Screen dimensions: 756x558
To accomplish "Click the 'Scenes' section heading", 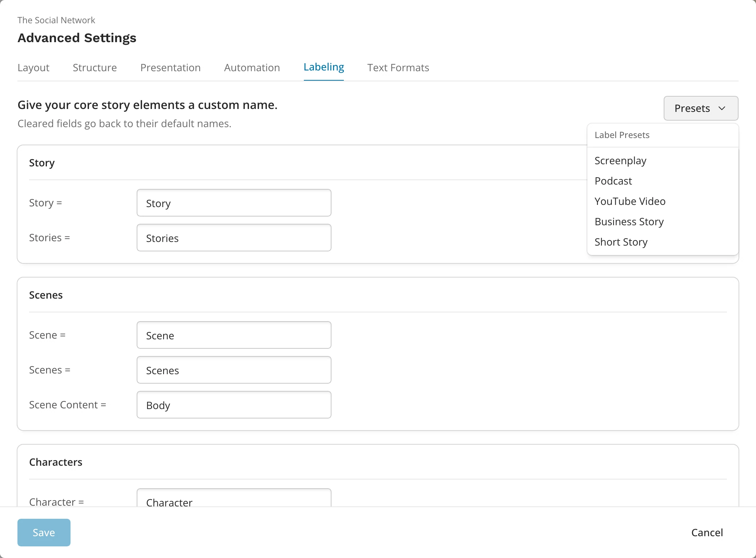I will click(46, 295).
